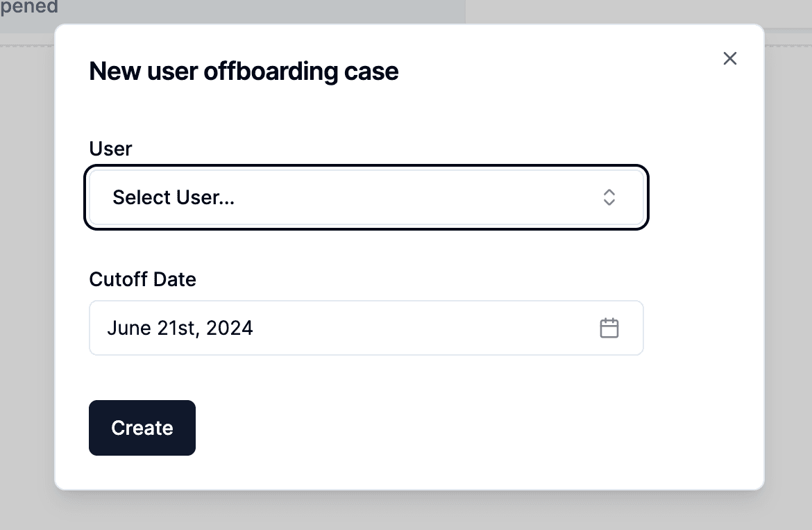Click the "June 21st, 2024" date text
Viewport: 812px width, 530px height.
click(180, 328)
